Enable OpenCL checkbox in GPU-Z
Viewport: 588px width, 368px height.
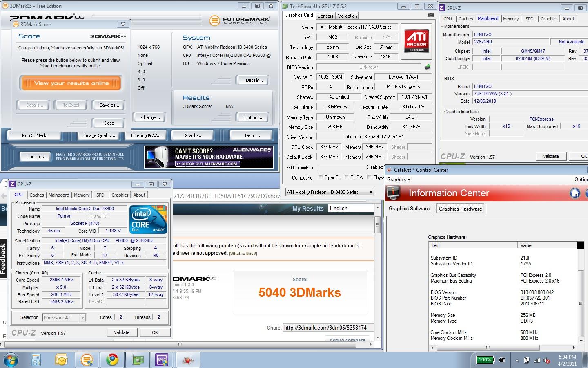[321, 177]
